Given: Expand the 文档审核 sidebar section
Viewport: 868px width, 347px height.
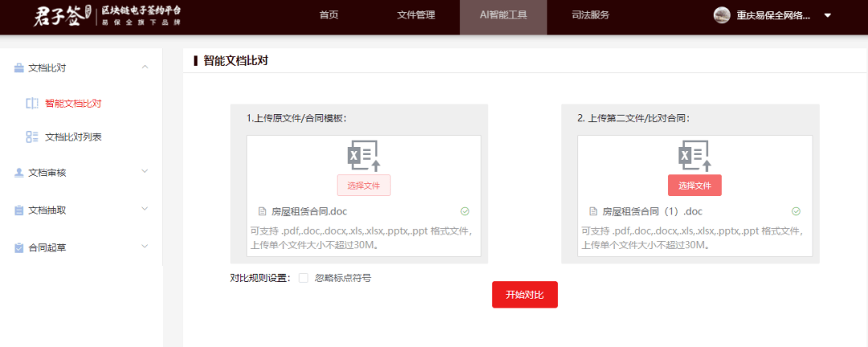Looking at the screenshot, I should (x=145, y=172).
